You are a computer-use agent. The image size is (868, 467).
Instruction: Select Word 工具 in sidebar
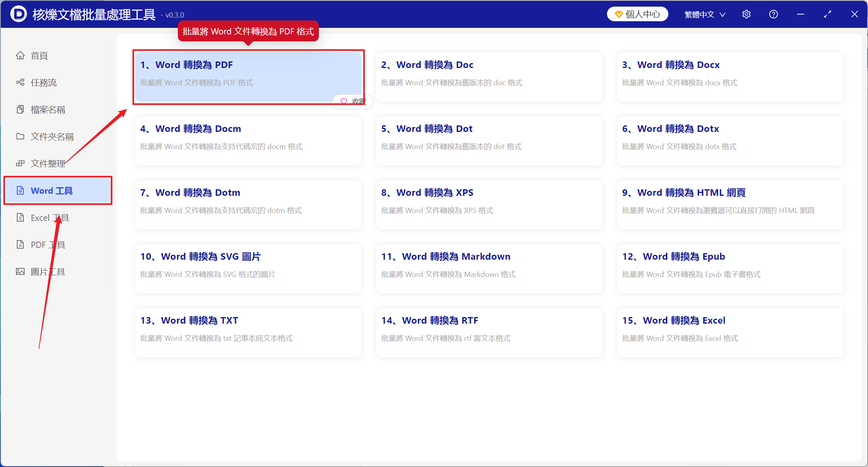tap(57, 190)
